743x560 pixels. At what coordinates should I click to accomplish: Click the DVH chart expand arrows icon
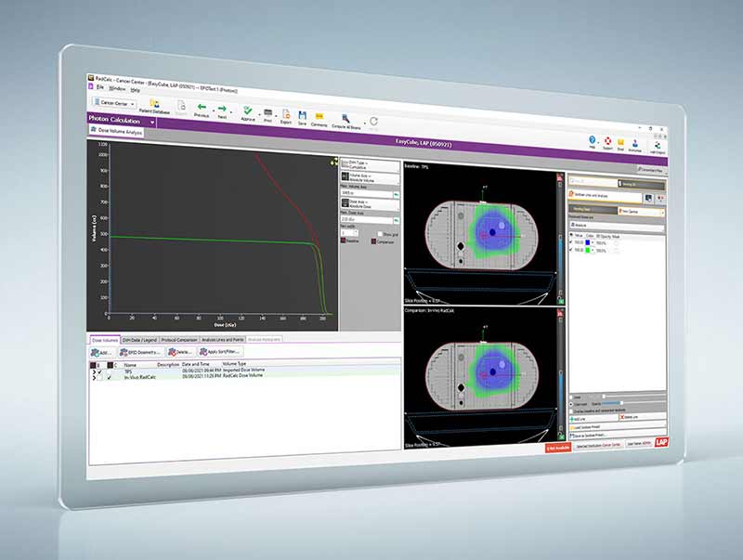pos(334,161)
